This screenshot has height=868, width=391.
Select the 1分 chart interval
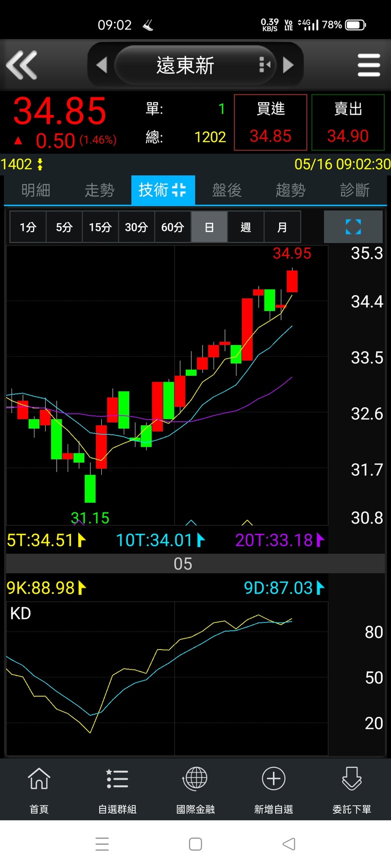(x=28, y=227)
